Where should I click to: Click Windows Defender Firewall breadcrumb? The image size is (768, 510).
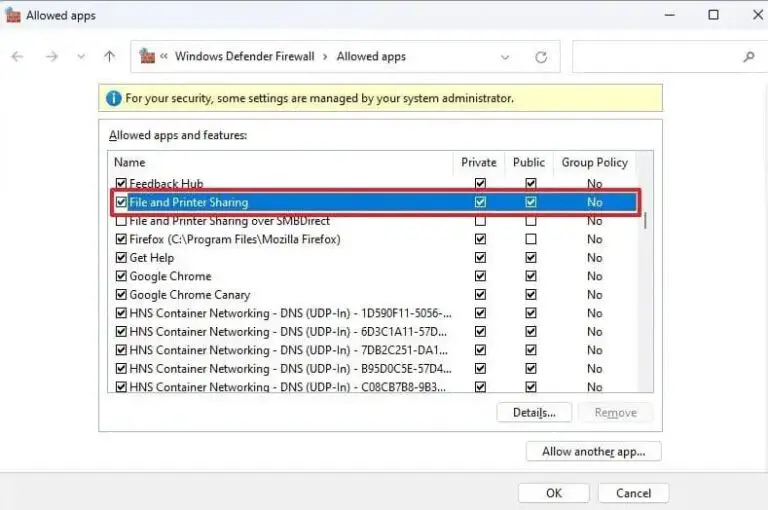pyautogui.click(x=245, y=57)
